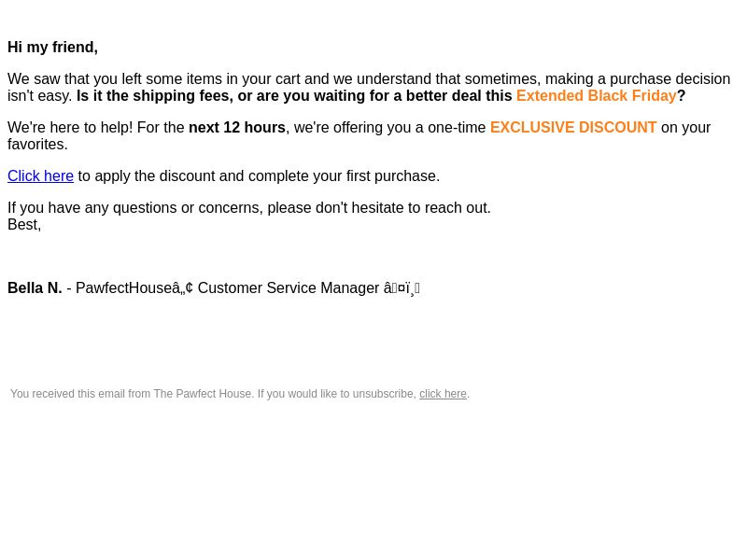Click the orange "EXCLUSIVE DISCOUNT" text
Image resolution: width=747 pixels, height=560 pixels.
click(x=573, y=128)
